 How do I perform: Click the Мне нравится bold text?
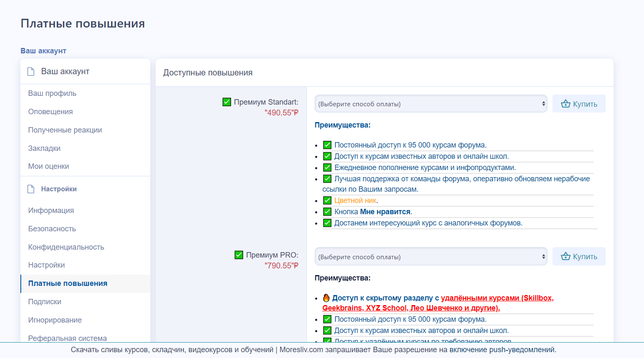click(385, 212)
